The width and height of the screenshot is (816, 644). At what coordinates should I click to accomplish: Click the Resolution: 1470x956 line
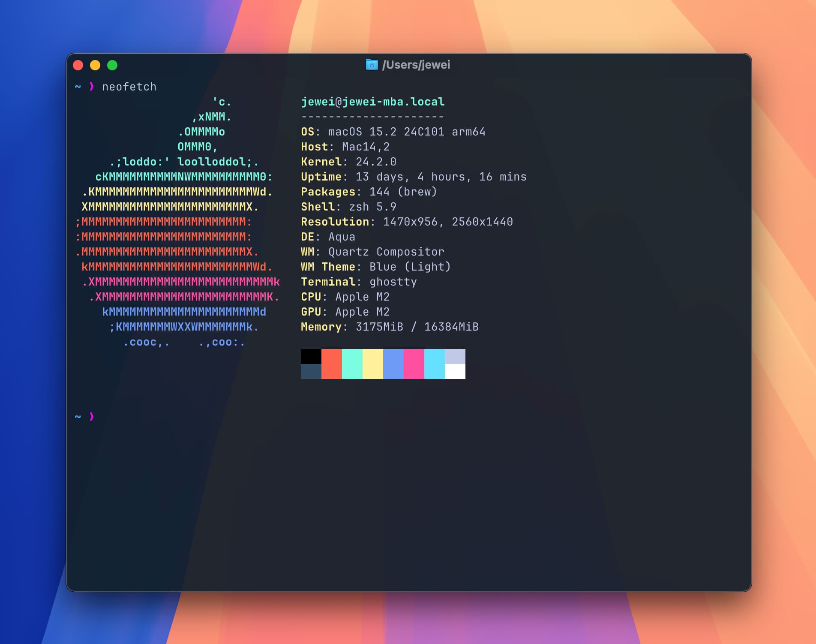pyautogui.click(x=407, y=222)
